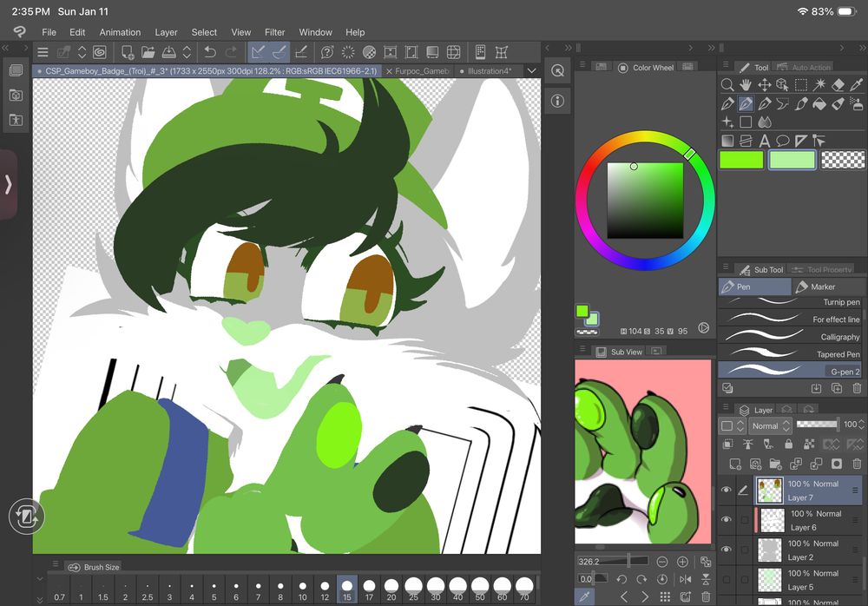Image resolution: width=868 pixels, height=606 pixels.
Task: Hide Layer 7 with its eye icon
Action: (x=727, y=491)
